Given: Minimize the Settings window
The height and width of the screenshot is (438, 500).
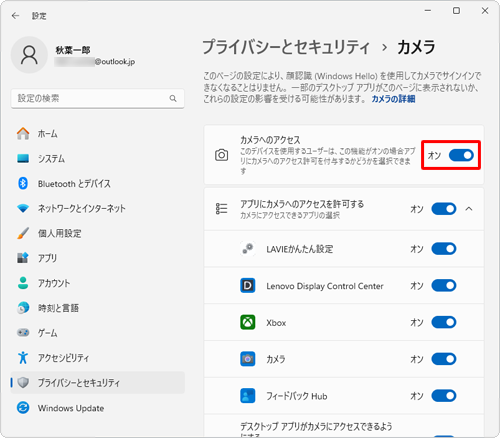Looking at the screenshot, I should pyautogui.click(x=428, y=11).
